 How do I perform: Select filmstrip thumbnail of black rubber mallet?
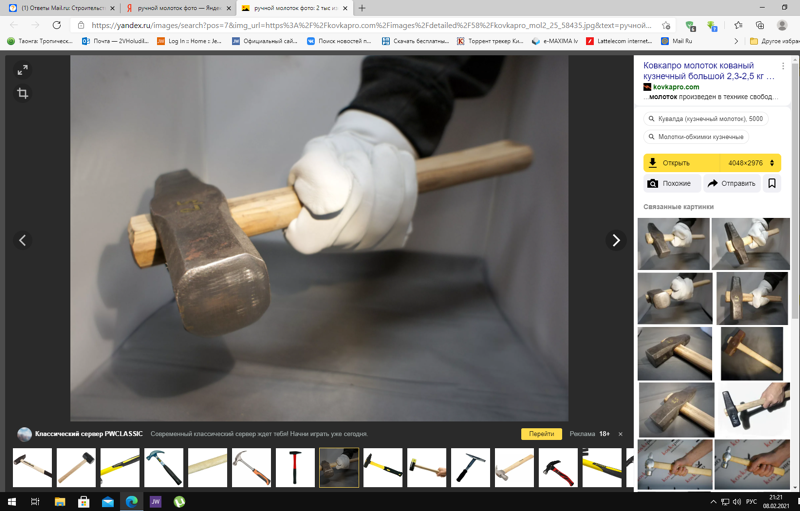76,467
